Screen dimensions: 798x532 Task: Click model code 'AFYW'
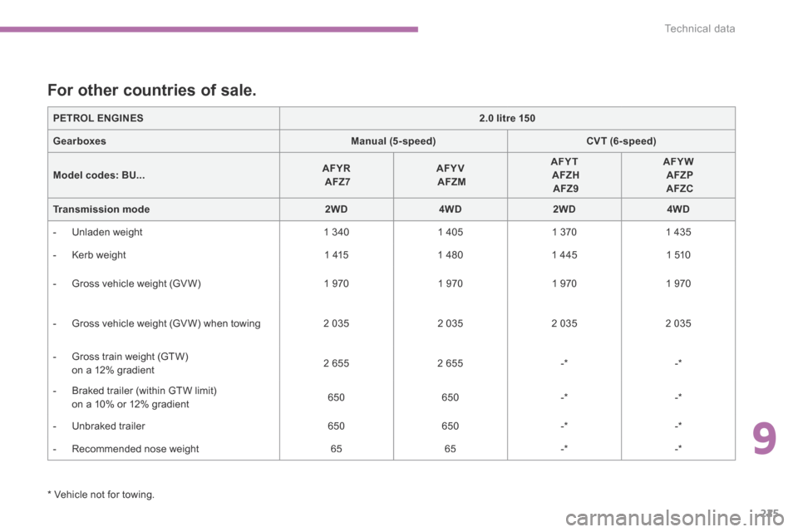tap(678, 161)
